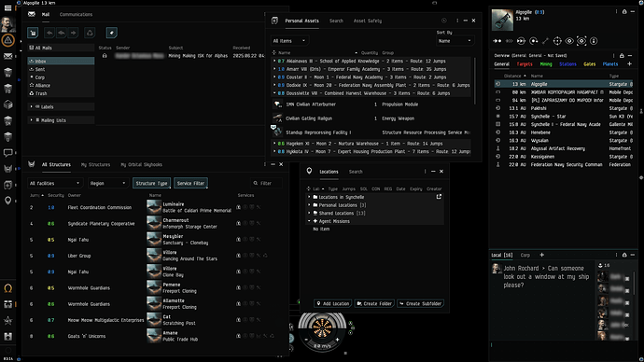This screenshot has width=644, height=362.
Task: Open the Region dropdown in Structures
Action: [107, 183]
